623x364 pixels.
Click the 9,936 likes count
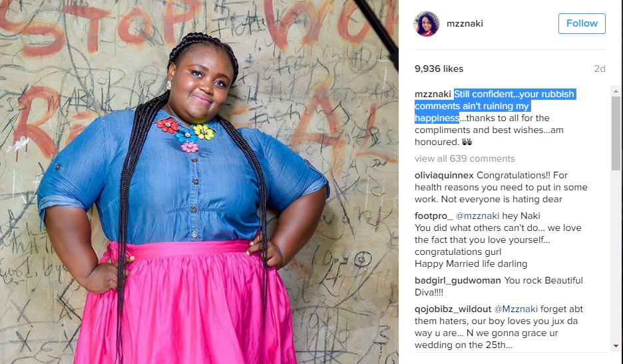click(x=439, y=69)
